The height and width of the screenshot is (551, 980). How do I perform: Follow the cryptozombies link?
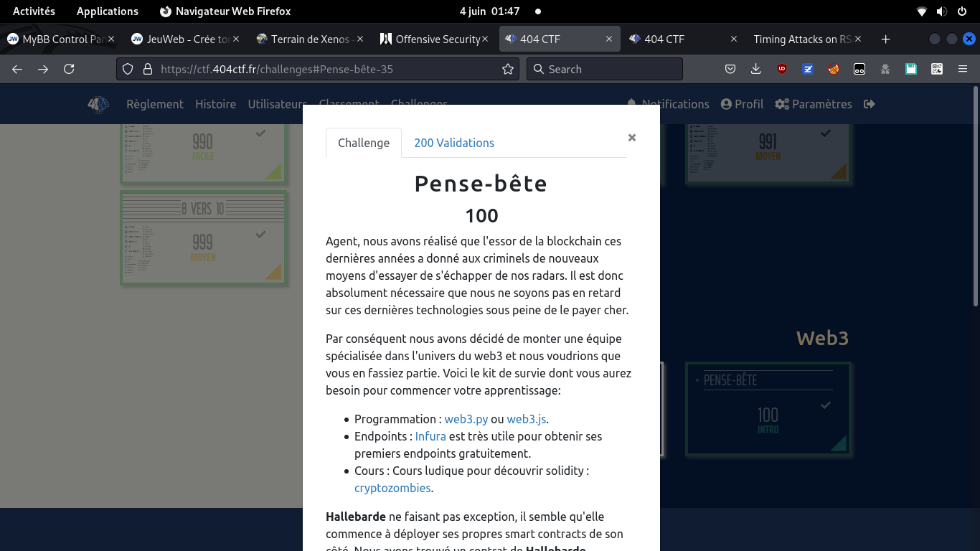(x=392, y=488)
